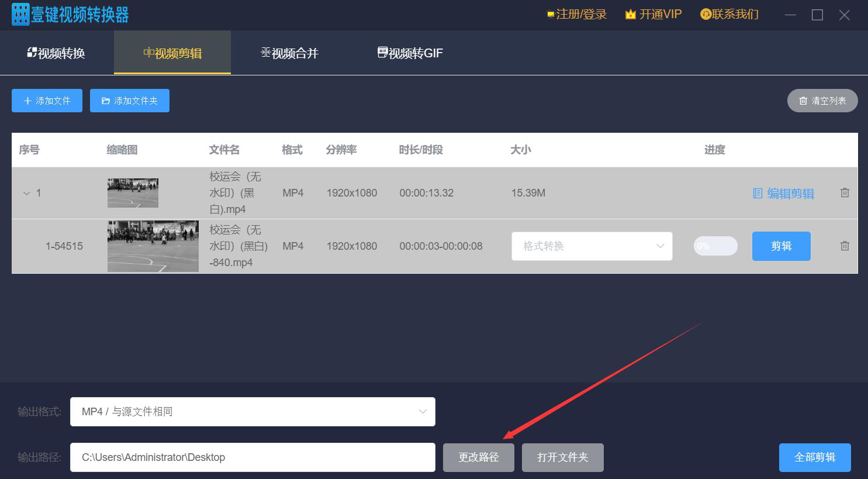Open the 输出格式 dropdown

click(x=253, y=412)
